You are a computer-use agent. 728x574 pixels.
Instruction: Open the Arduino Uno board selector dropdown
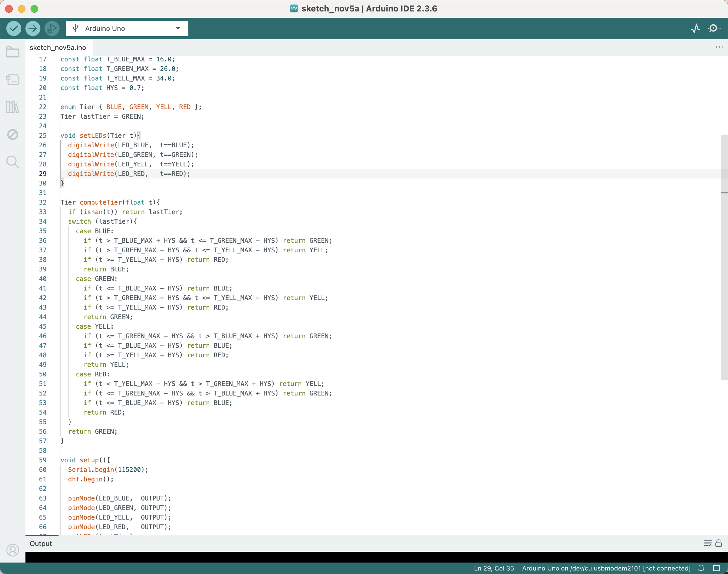coord(127,29)
